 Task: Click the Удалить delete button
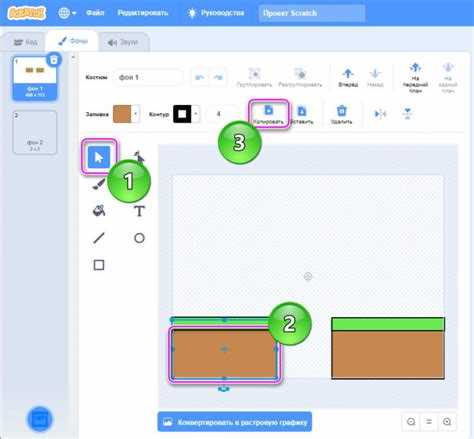pyautogui.click(x=342, y=114)
